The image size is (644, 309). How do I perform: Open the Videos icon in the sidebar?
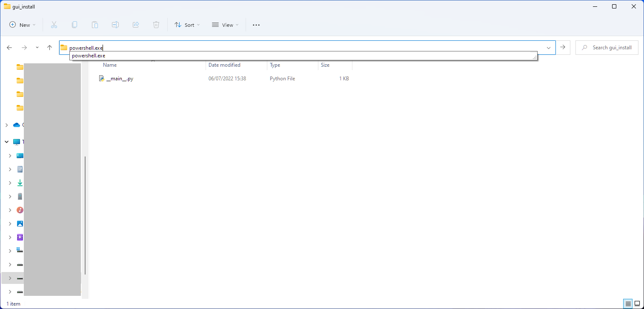(20, 237)
